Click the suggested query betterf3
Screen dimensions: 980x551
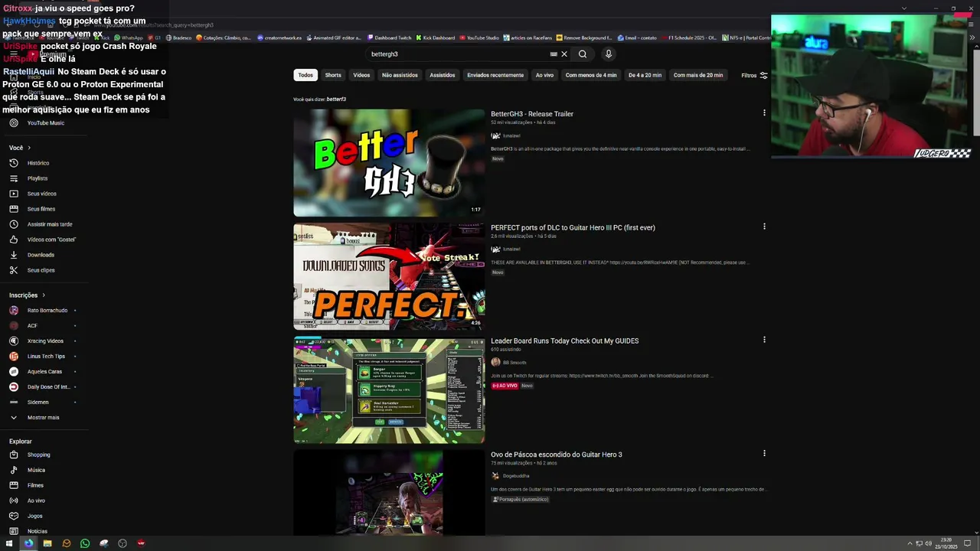(x=336, y=99)
